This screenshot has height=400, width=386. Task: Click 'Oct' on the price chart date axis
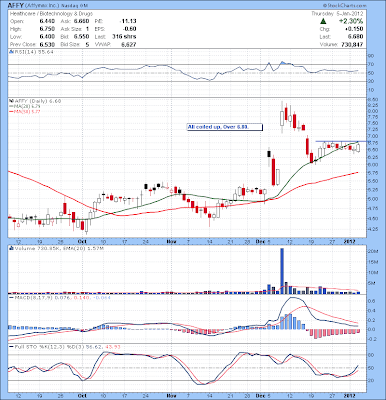(x=81, y=241)
